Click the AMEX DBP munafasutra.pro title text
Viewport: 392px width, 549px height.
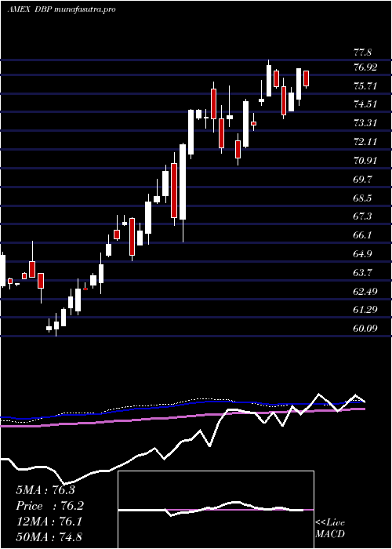point(61,9)
